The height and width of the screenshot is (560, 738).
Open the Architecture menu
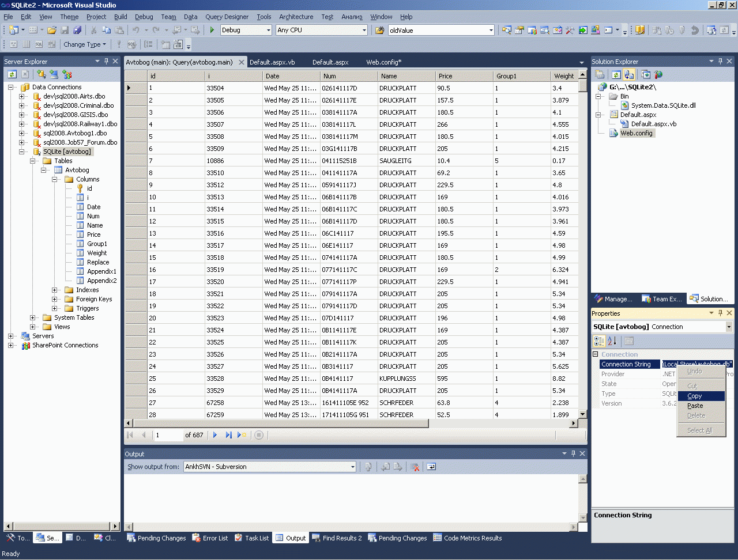pos(296,17)
